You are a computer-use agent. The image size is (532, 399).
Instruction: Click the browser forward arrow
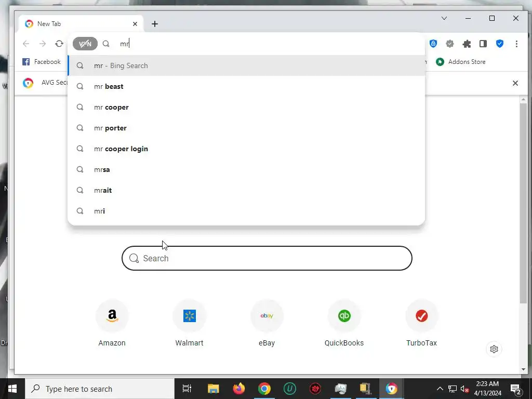43,44
